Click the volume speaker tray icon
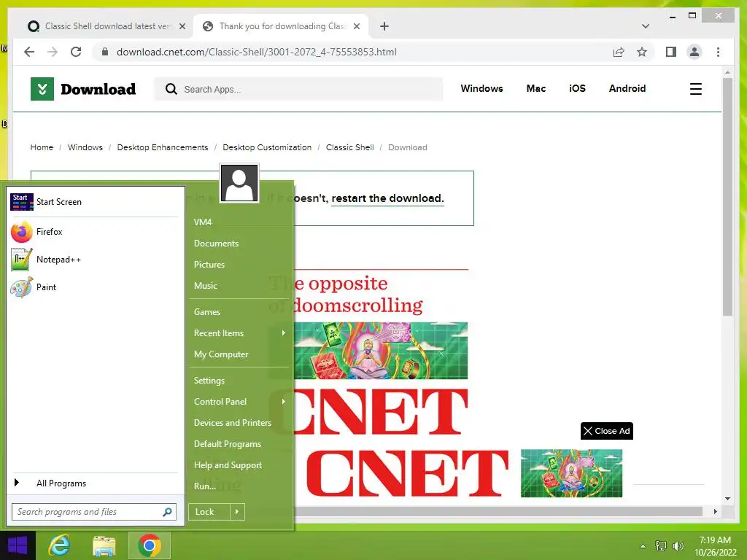 pyautogui.click(x=678, y=546)
